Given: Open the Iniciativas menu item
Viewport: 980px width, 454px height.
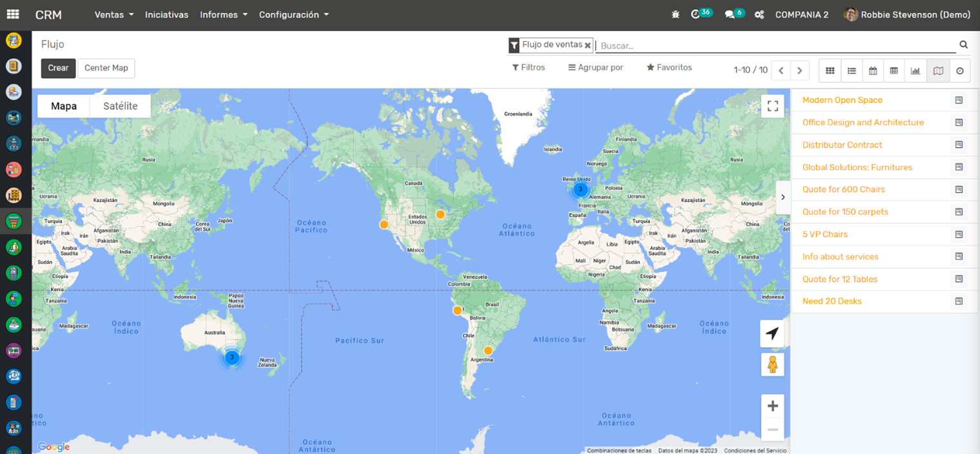Looking at the screenshot, I should (167, 14).
